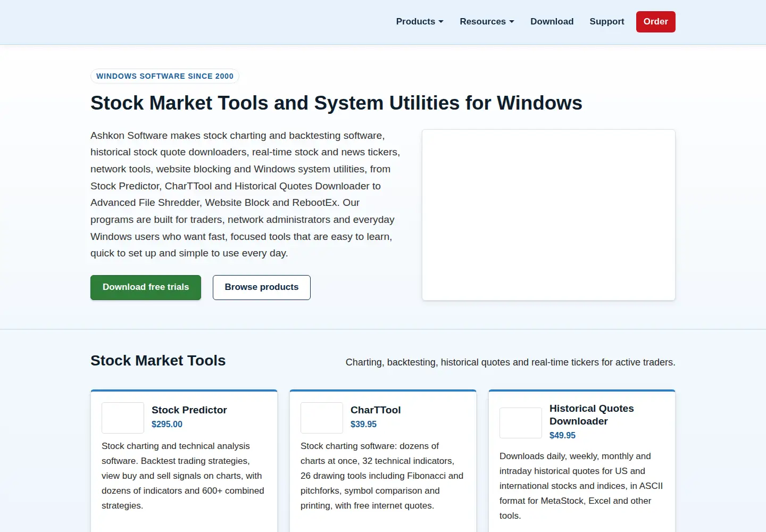Screen dimensions: 766x532
Task: Click the Historical Quotes Downloader product icon
Action: pyautogui.click(x=521, y=423)
